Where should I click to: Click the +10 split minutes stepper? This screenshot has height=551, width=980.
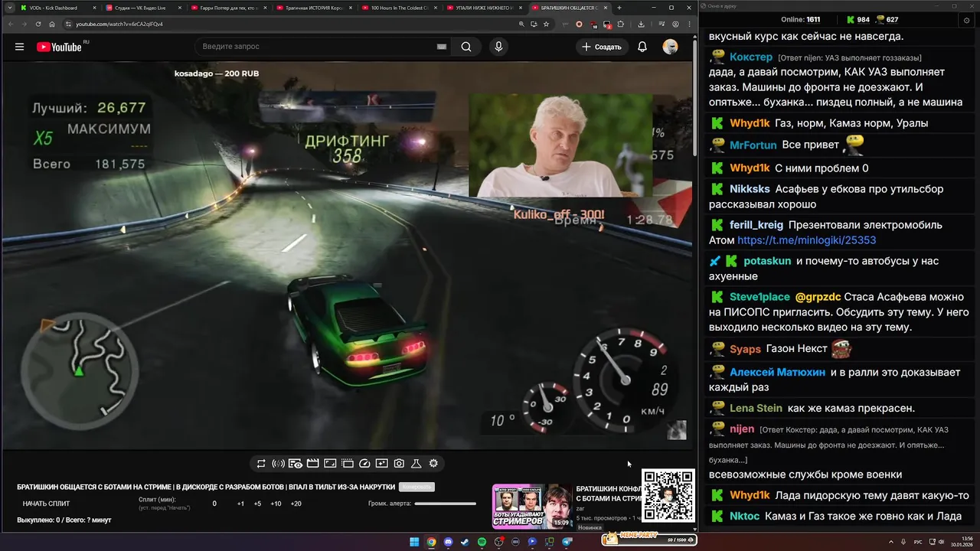pyautogui.click(x=276, y=504)
